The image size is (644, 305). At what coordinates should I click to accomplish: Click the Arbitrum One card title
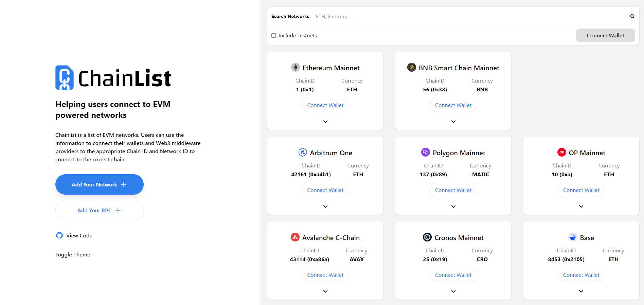pyautogui.click(x=331, y=153)
